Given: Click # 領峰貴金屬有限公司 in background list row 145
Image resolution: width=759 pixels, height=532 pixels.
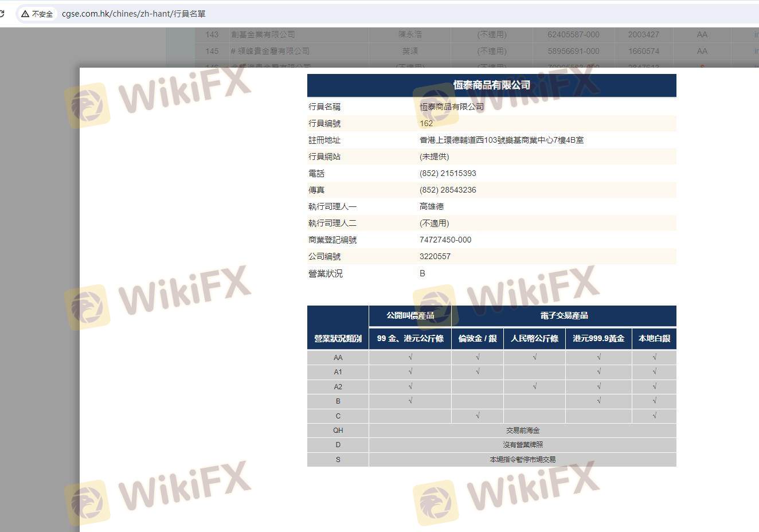Looking at the screenshot, I should [x=270, y=51].
